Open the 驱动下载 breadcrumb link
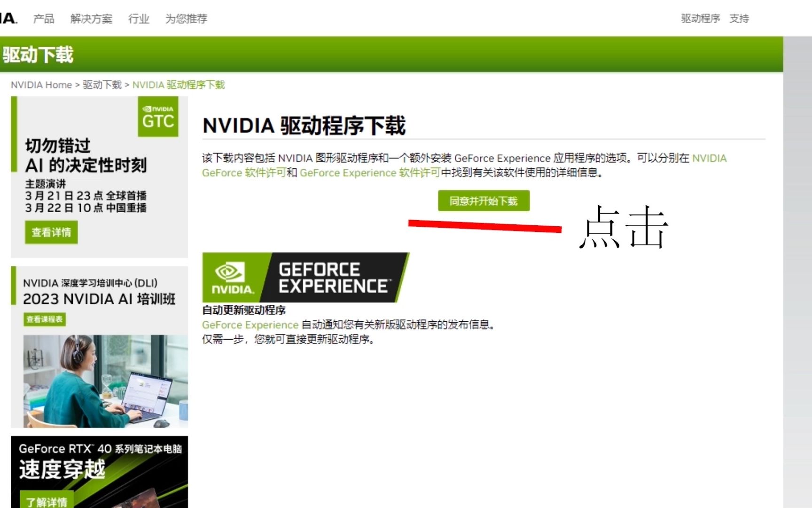Image resolution: width=812 pixels, height=508 pixels. [x=102, y=85]
